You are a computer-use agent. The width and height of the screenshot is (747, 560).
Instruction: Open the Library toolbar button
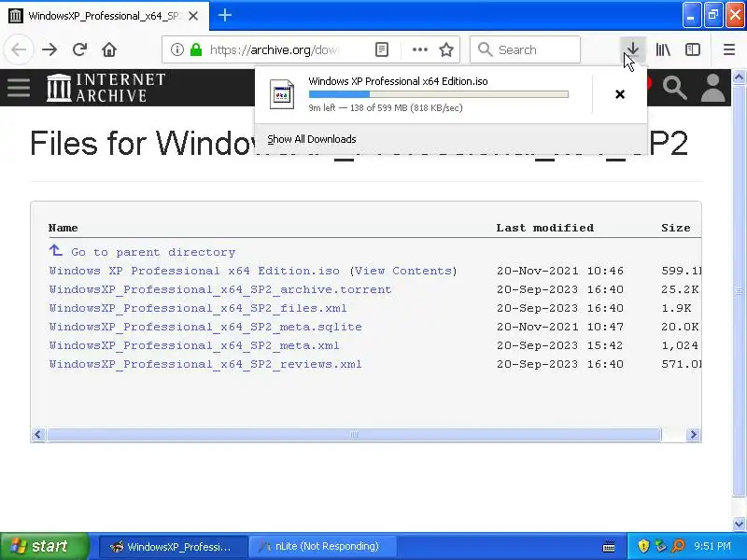(x=663, y=49)
